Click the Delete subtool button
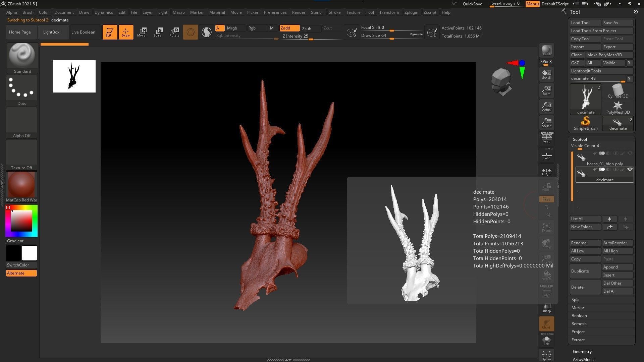This screenshot has height=362, width=644. (585, 287)
